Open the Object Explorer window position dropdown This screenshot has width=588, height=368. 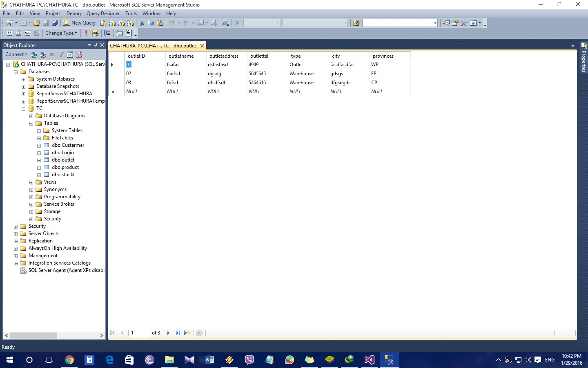[x=89, y=45]
